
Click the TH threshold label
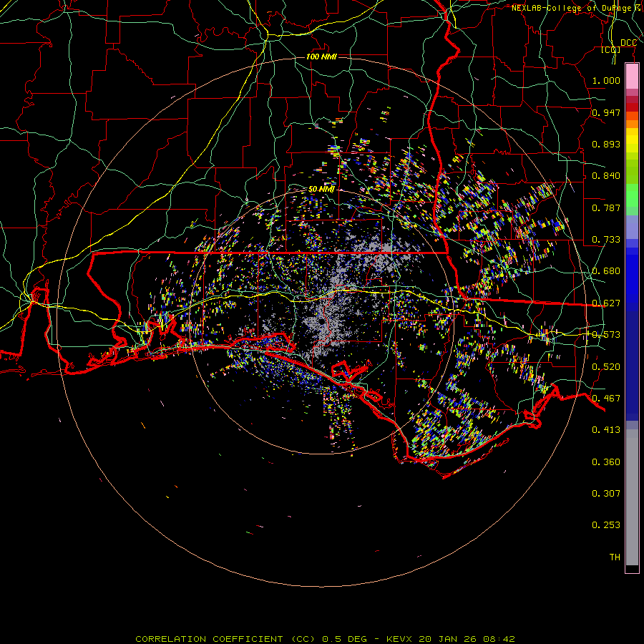tap(615, 557)
